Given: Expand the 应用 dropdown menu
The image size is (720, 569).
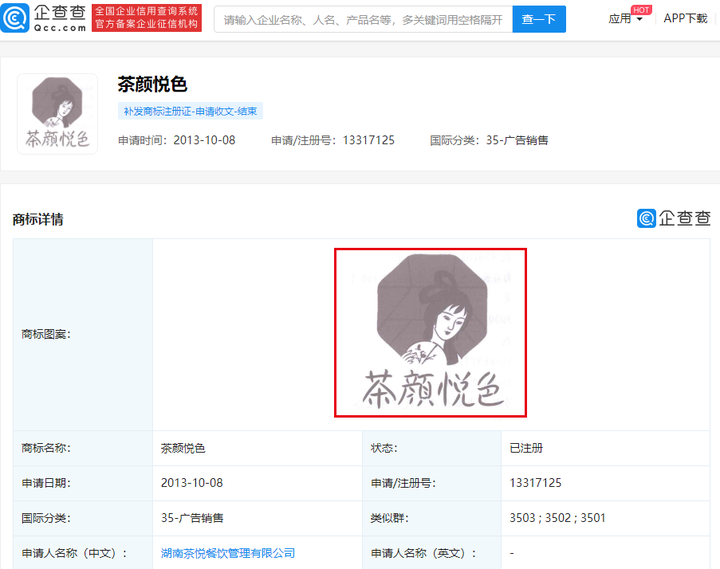Looking at the screenshot, I should 625,19.
